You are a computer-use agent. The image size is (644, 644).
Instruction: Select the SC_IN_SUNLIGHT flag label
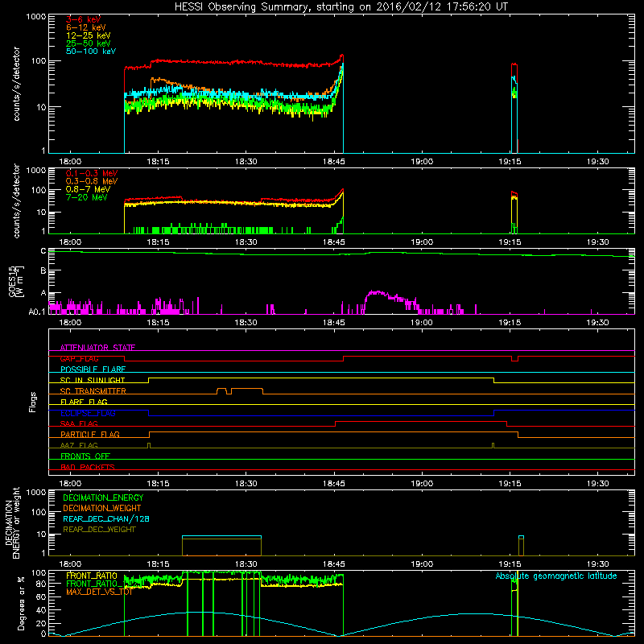(x=93, y=380)
